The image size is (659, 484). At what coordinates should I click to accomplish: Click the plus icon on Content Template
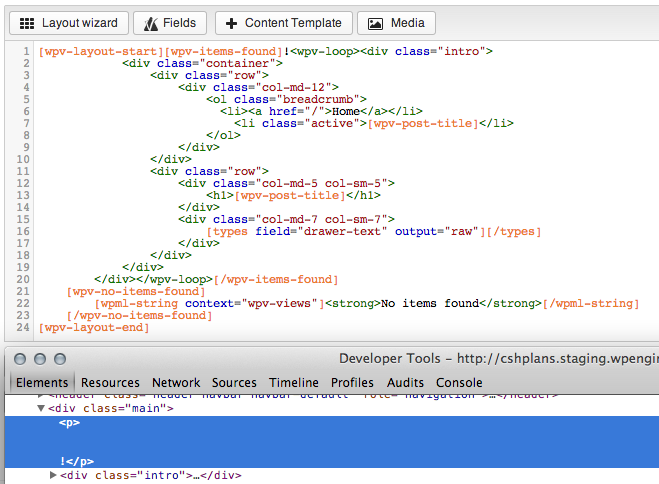(231, 23)
